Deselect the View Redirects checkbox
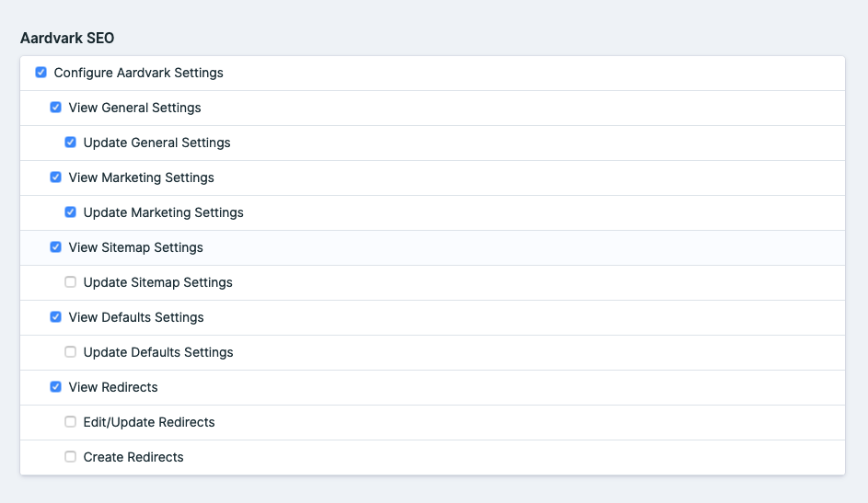This screenshot has height=503, width=868. coord(55,387)
